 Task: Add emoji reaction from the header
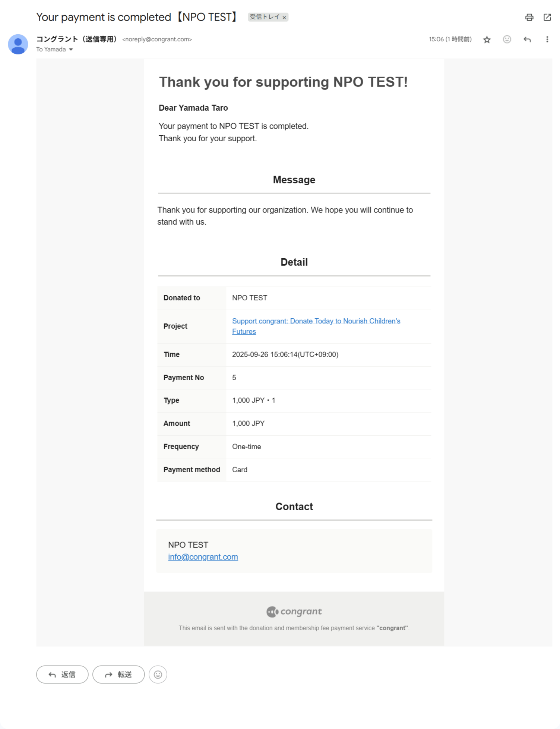(x=507, y=40)
